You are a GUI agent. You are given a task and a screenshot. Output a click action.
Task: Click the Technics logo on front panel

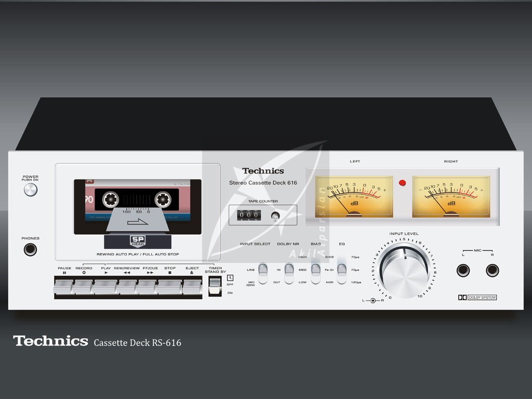point(263,171)
